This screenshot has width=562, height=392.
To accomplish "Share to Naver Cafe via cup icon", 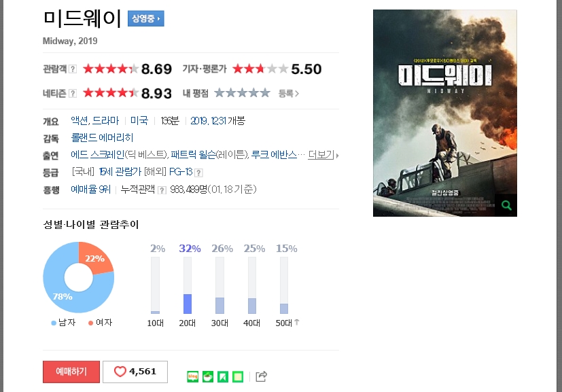I will tap(207, 376).
